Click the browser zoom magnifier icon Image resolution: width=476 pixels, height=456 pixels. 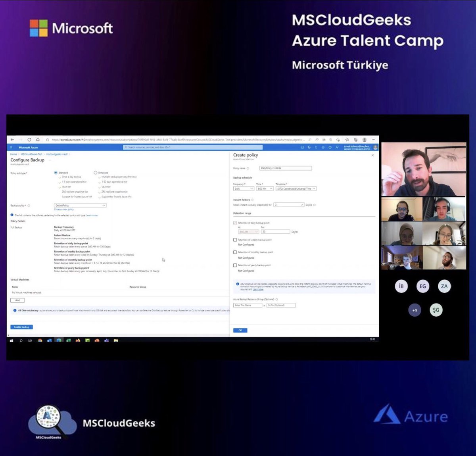click(x=331, y=140)
